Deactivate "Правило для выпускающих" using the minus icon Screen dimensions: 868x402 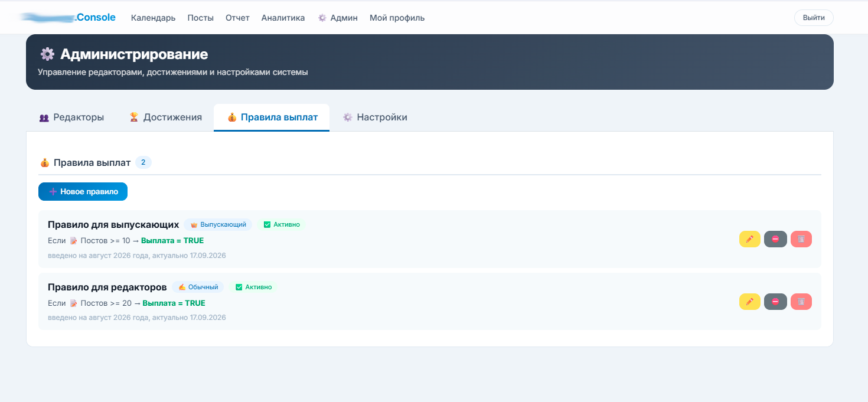tap(775, 239)
